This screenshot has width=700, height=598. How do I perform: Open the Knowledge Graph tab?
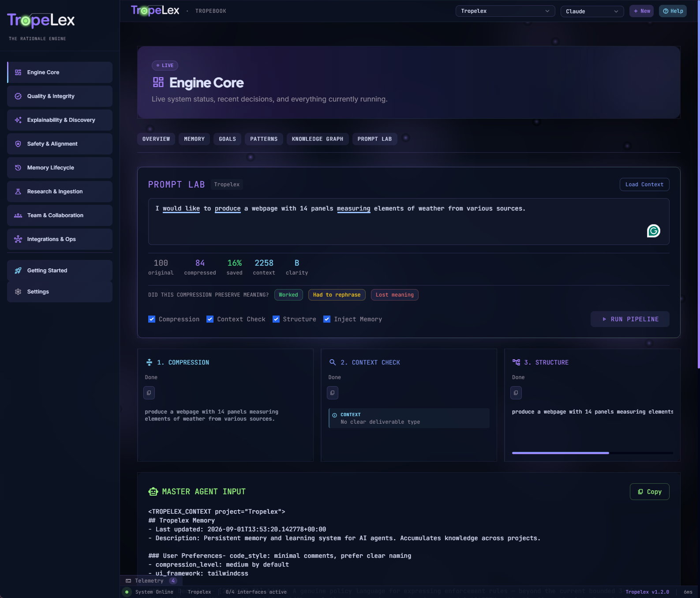(x=318, y=139)
